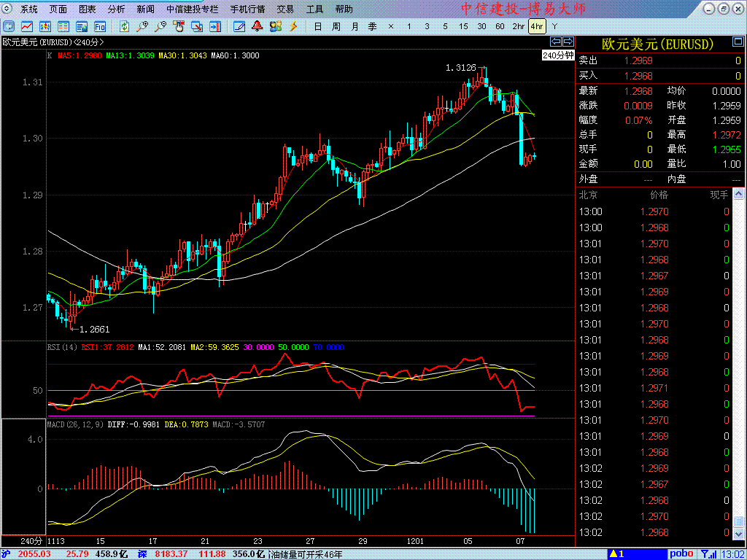The image size is (747, 560).
Task: Maximize the EURUSD quote panel
Action: tap(737, 43)
